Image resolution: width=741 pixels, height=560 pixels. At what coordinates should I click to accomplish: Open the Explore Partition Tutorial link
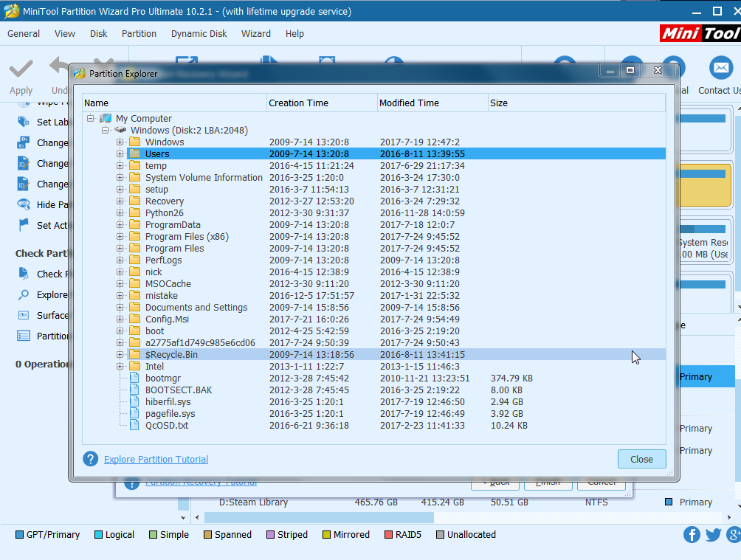pyautogui.click(x=156, y=460)
